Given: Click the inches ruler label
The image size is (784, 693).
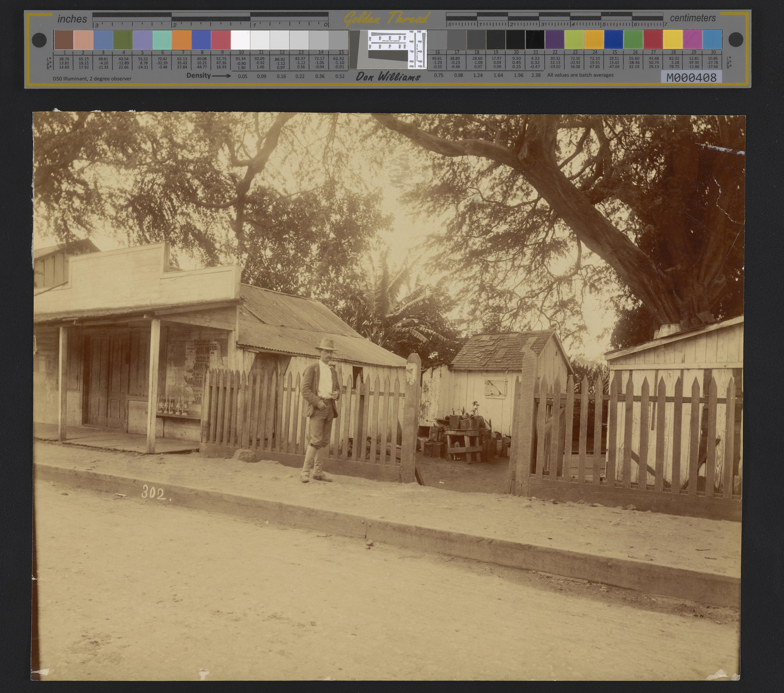Looking at the screenshot, I should tap(72, 19).
